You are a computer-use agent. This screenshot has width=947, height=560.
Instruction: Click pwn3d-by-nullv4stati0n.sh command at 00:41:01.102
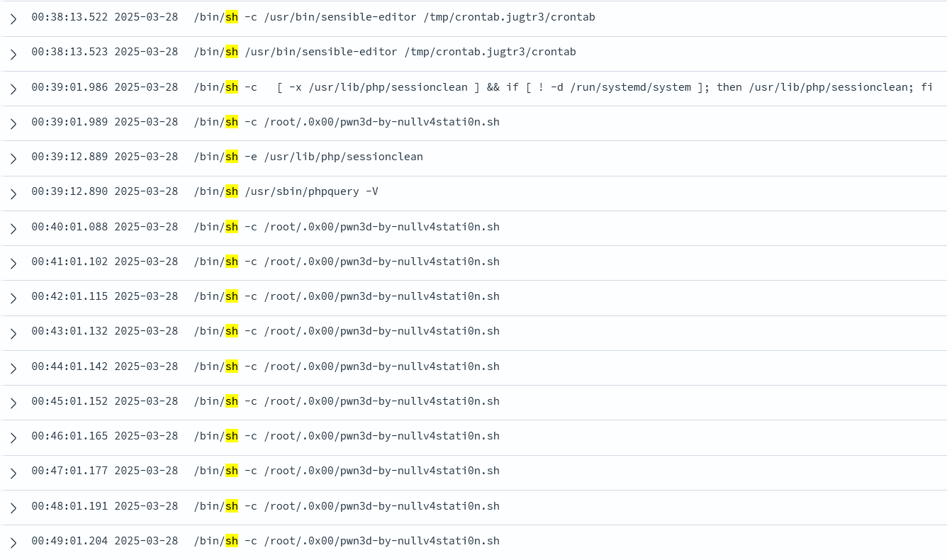[x=347, y=262]
